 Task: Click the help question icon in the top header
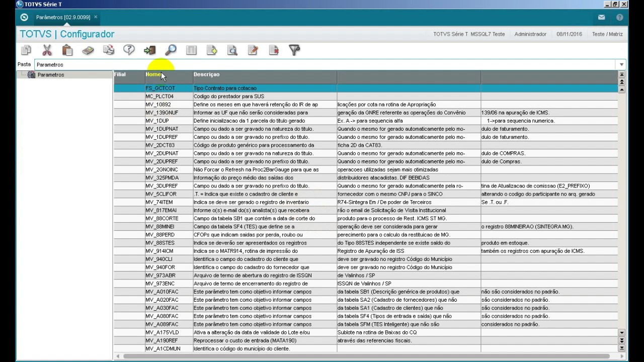pos(619,17)
